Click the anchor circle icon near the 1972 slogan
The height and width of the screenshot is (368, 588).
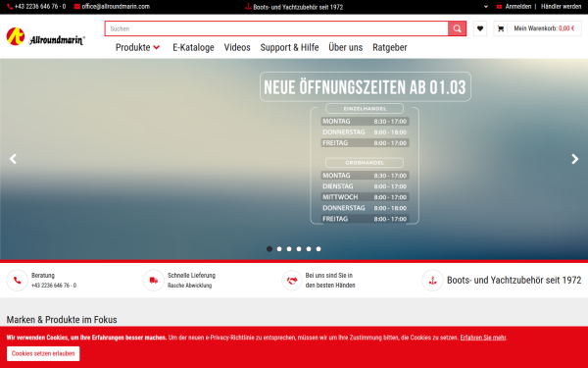[432, 280]
